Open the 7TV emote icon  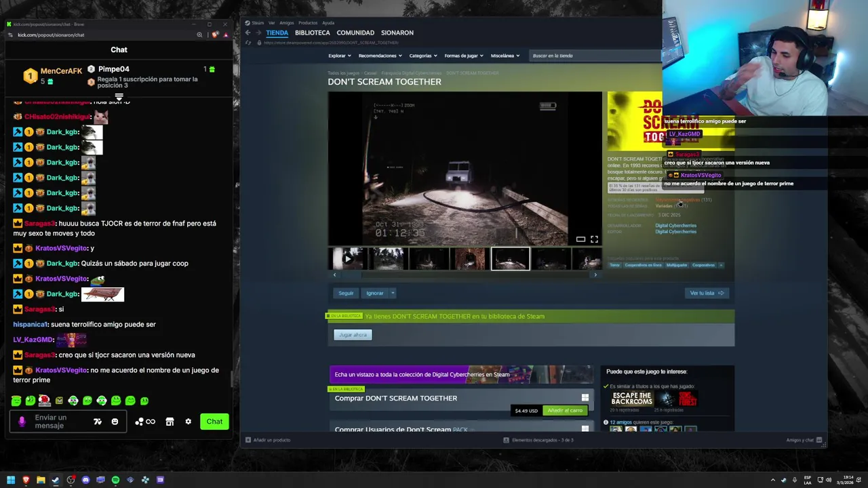[x=98, y=422]
